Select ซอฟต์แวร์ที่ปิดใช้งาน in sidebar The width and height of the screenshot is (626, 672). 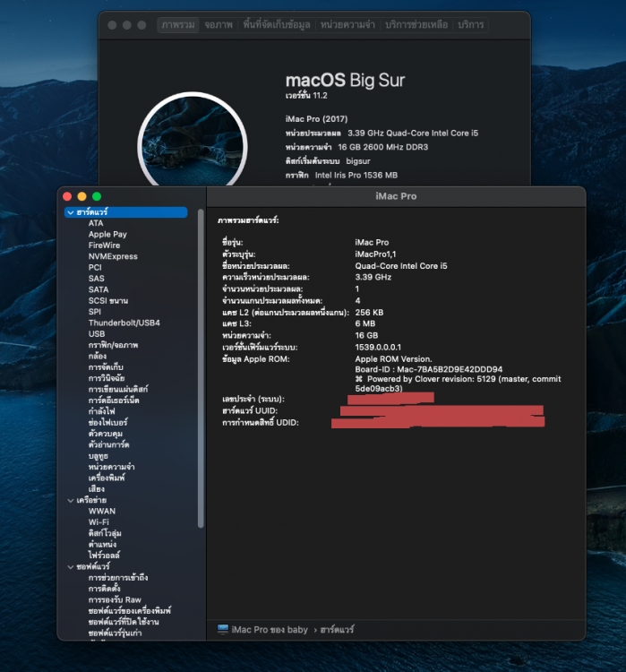pos(124,622)
